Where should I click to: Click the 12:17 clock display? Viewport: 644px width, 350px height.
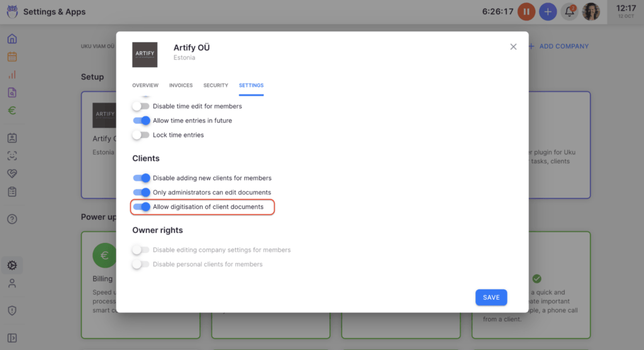click(x=626, y=8)
